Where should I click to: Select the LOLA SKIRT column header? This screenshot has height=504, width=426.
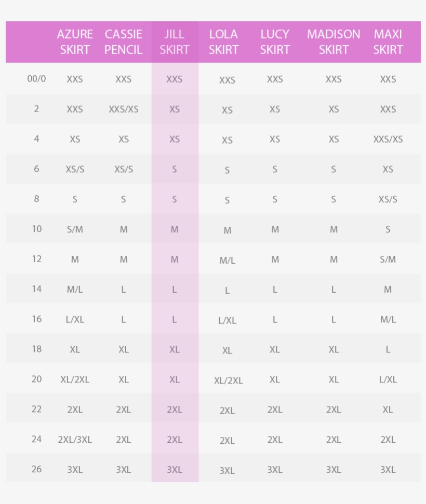[x=223, y=42]
